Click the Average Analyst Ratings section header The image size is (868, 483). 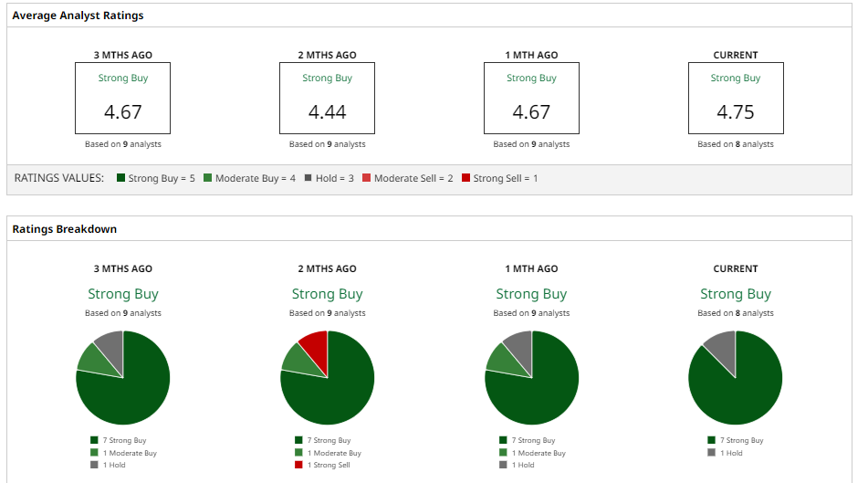(78, 16)
